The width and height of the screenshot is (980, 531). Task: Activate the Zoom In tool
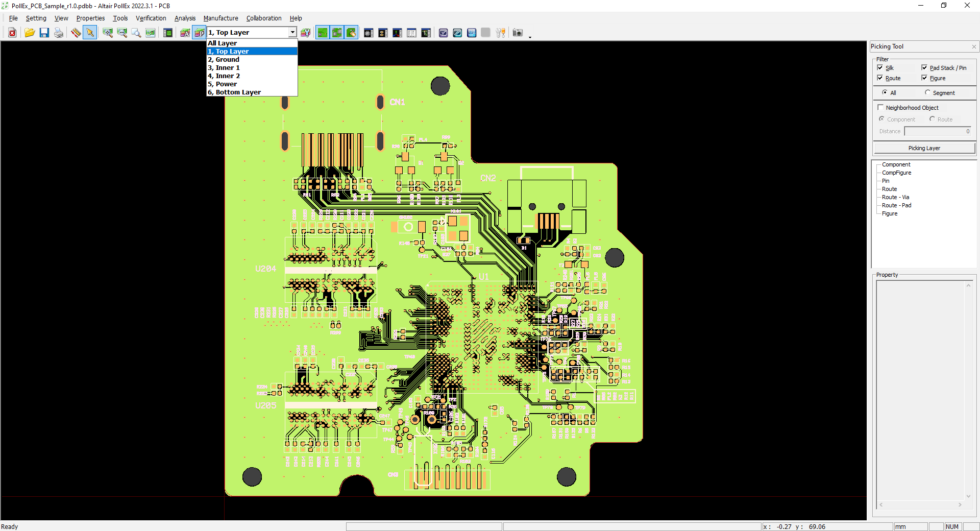(108, 32)
